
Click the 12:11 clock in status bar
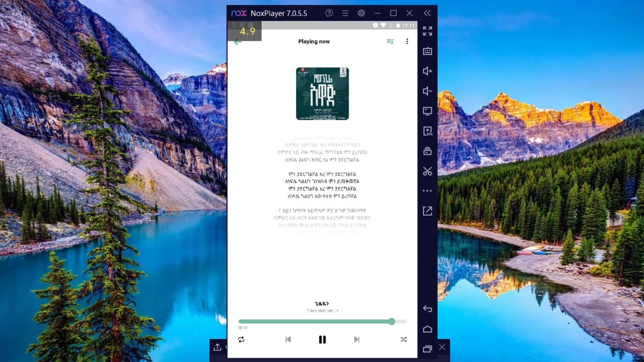[408, 25]
